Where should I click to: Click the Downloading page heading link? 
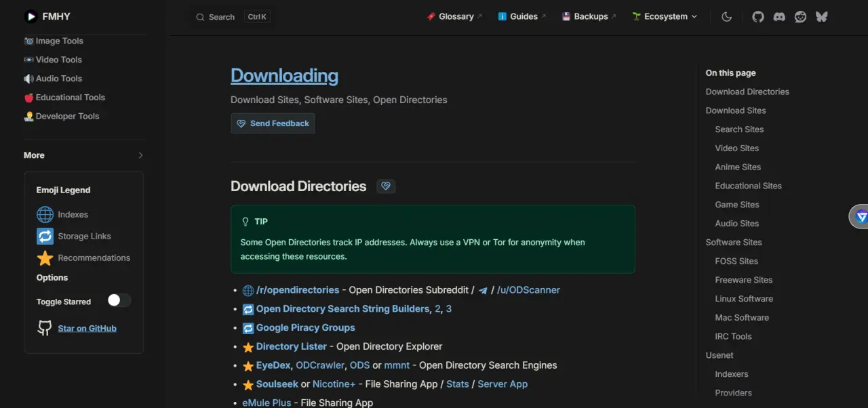point(284,75)
